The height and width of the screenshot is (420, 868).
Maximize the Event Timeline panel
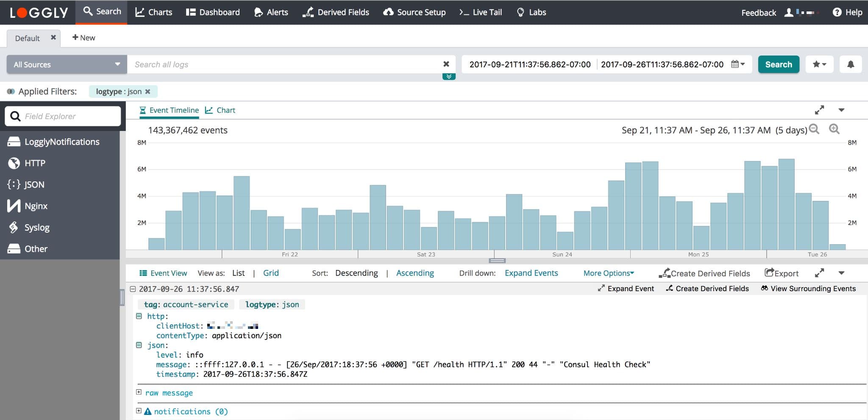pyautogui.click(x=819, y=110)
